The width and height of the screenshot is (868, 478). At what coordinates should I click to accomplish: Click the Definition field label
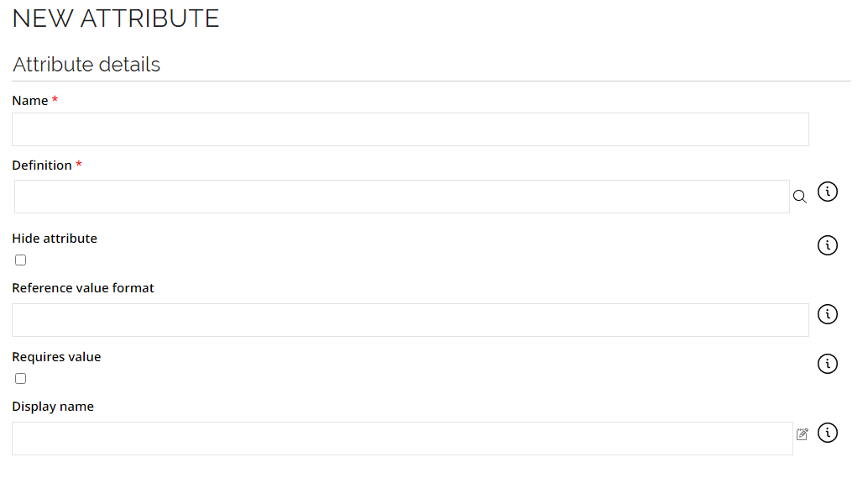coord(42,165)
